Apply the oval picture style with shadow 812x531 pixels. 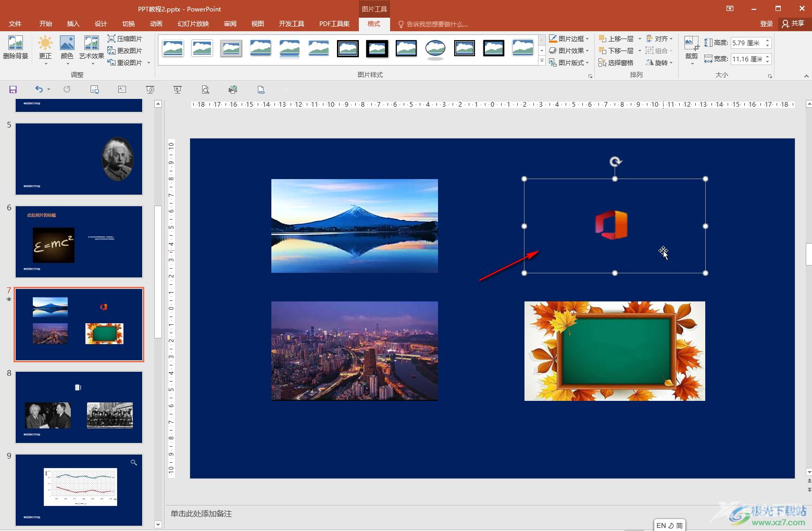(x=435, y=49)
